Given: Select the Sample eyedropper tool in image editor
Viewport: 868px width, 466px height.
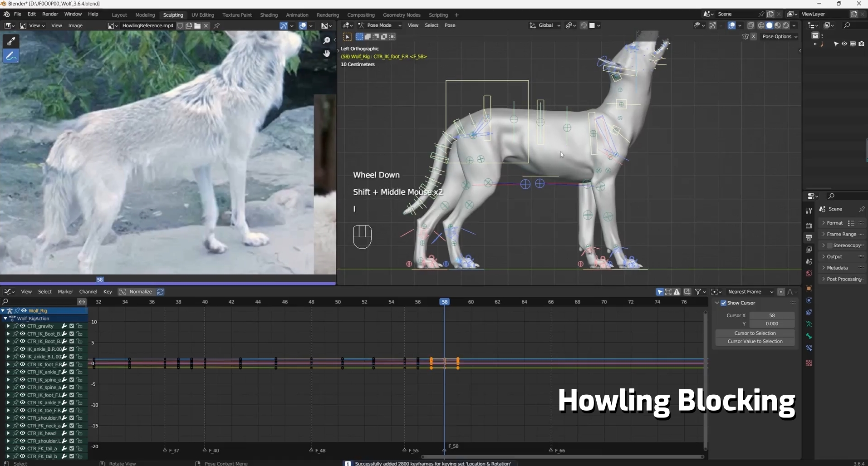Looking at the screenshot, I should 11,41.
